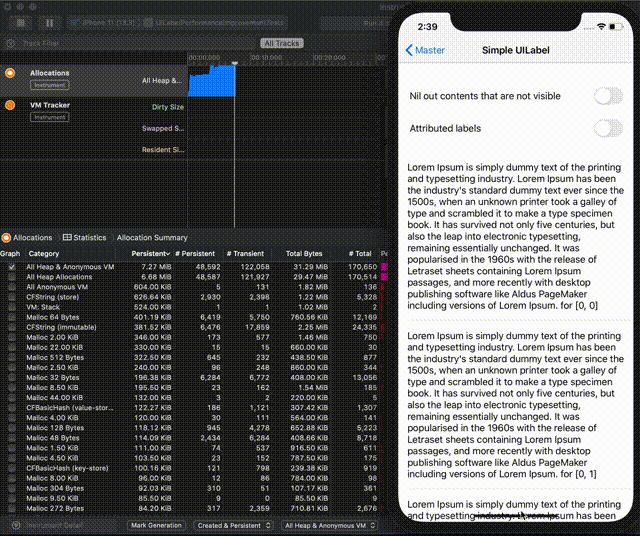Open the Allocation Summary breadcrumb
This screenshot has height=536, width=640.
click(x=152, y=238)
